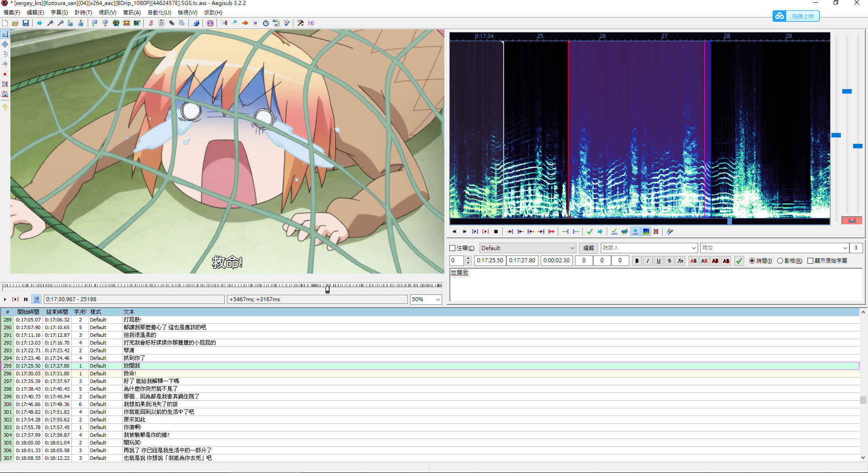The height and width of the screenshot is (473, 868).
Task: Click the subtitle text edit box 放開我
Action: pos(656,285)
